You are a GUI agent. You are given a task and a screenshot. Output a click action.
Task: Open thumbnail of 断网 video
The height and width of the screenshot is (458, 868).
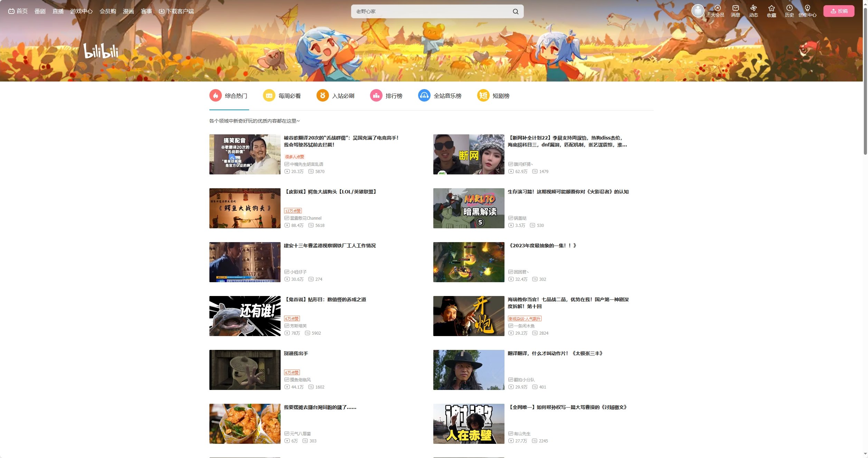(469, 154)
